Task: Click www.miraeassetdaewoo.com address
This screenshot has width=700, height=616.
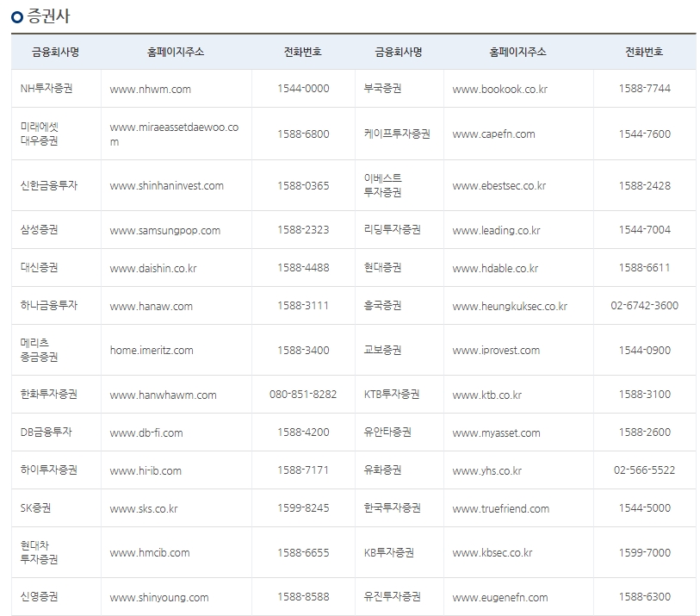Action: coord(174,134)
